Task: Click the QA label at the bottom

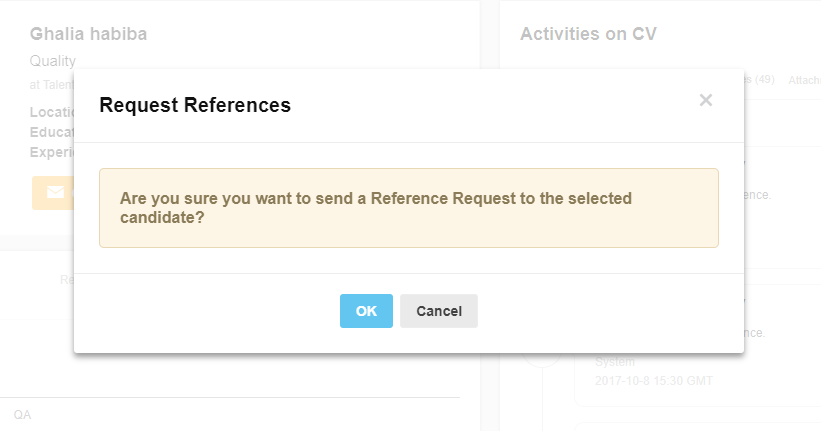Action: 23,415
